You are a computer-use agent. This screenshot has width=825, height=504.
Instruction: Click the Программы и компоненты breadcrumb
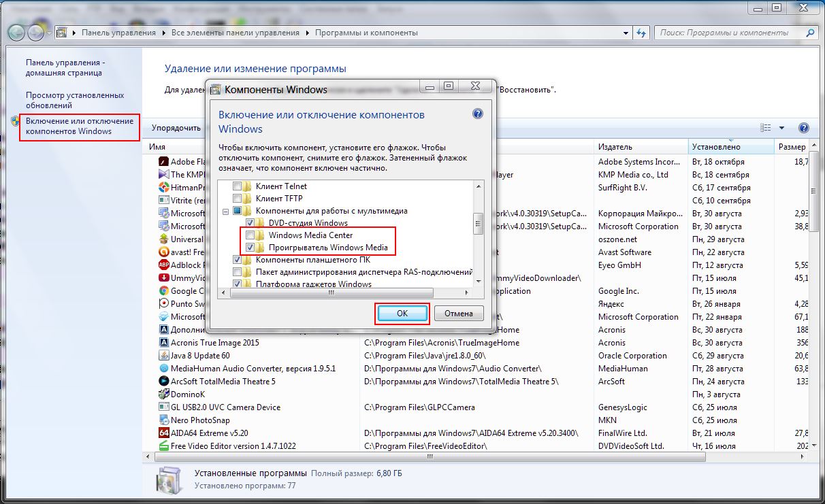(366, 33)
